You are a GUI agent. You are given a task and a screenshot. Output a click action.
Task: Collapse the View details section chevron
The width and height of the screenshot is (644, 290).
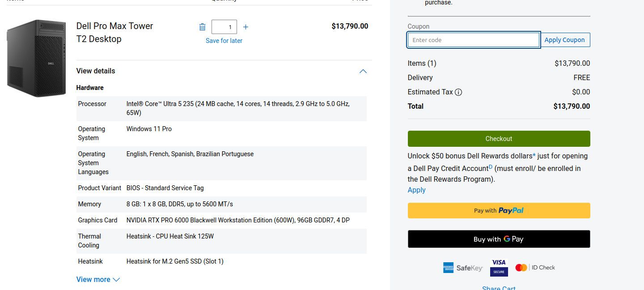click(363, 71)
